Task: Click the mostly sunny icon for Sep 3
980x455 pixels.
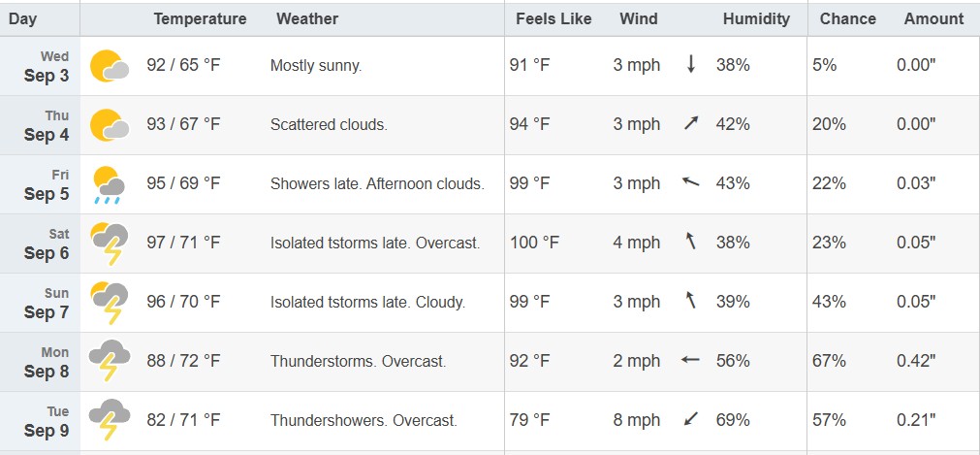Action: point(110,66)
